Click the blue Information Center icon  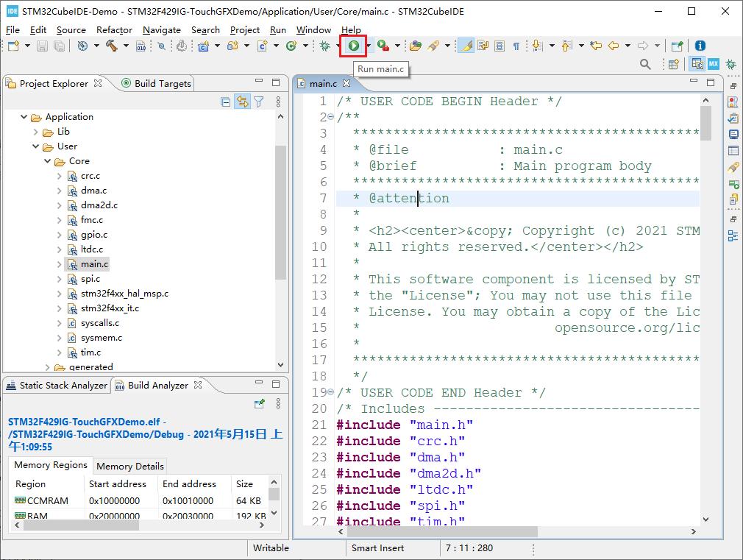tap(700, 46)
